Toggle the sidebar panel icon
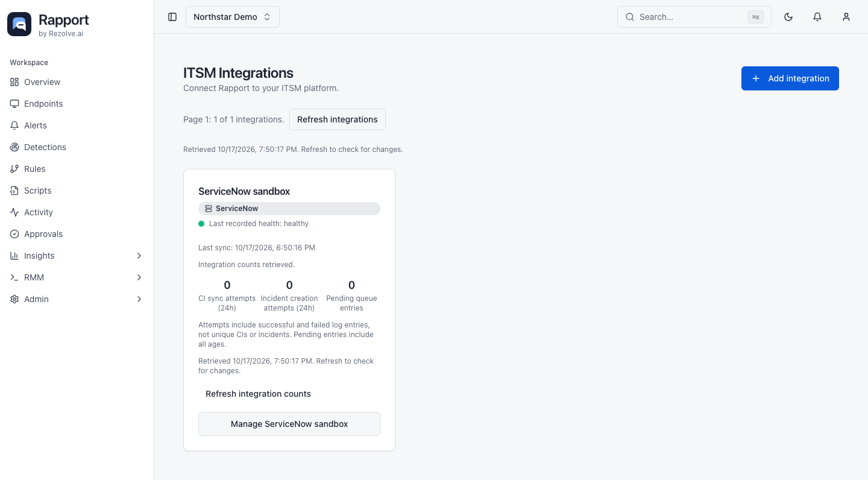Screen dimensions: 868x480 [x=172, y=17]
